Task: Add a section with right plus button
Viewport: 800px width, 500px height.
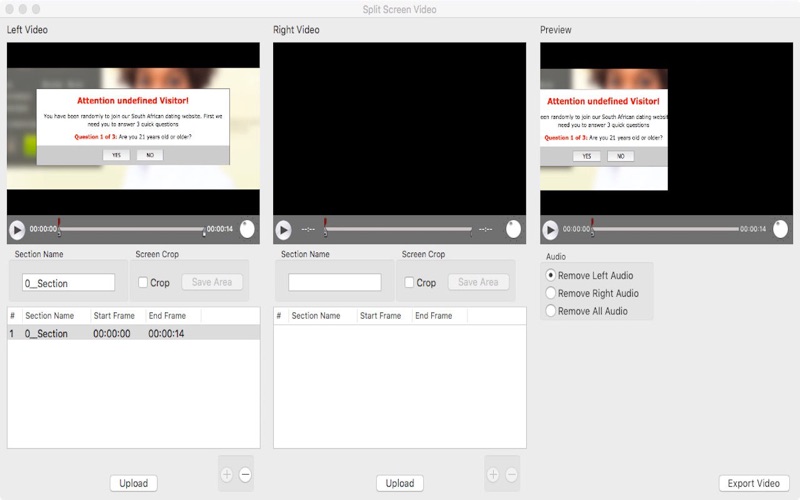Action: (x=493, y=475)
